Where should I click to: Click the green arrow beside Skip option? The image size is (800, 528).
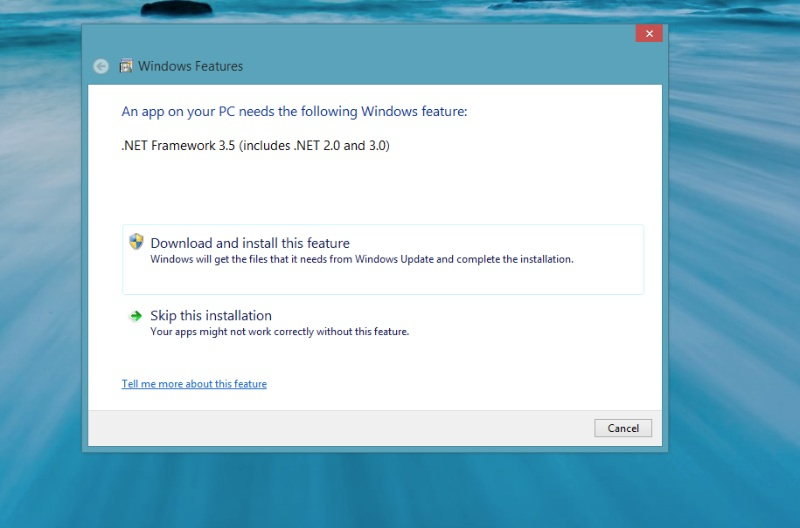point(136,316)
